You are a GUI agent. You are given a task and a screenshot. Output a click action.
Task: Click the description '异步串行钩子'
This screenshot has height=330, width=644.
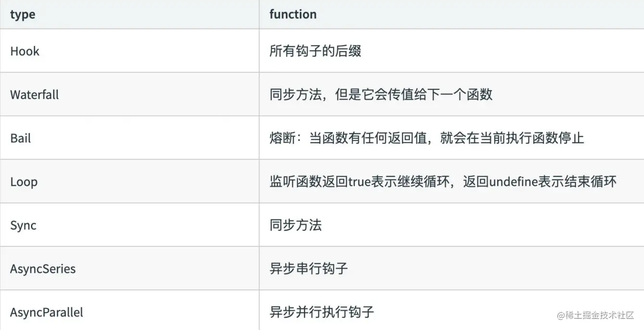tap(309, 268)
